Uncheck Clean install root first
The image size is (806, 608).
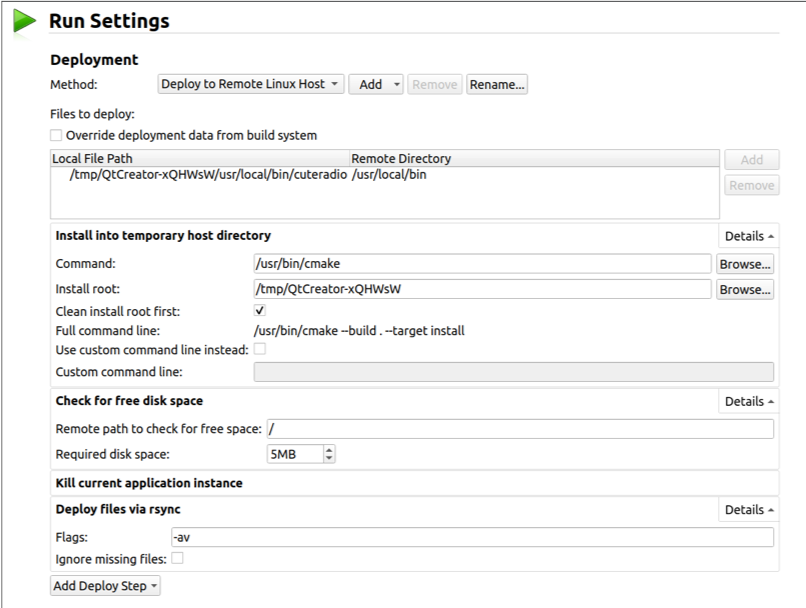[x=258, y=310]
